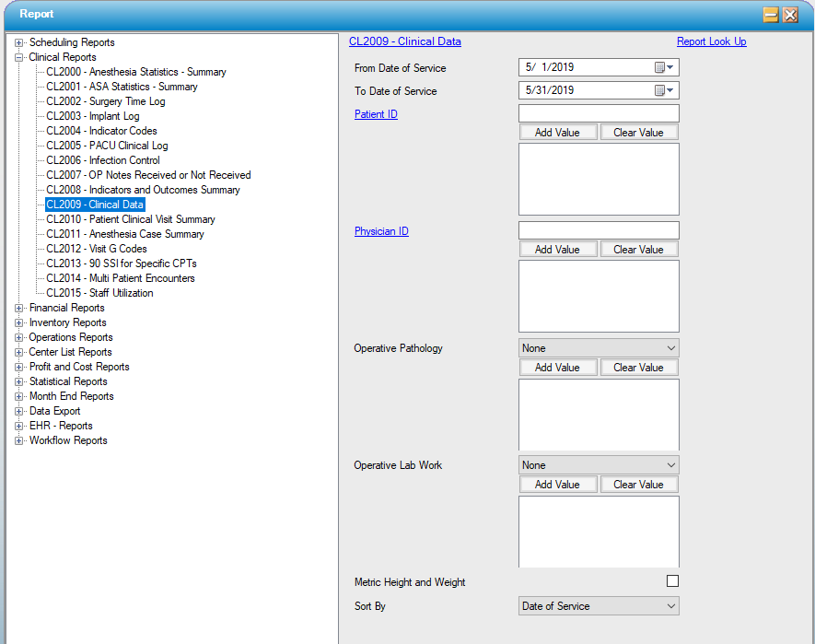
Task: Expand the Scheduling Reports tree node
Action: tap(19, 42)
